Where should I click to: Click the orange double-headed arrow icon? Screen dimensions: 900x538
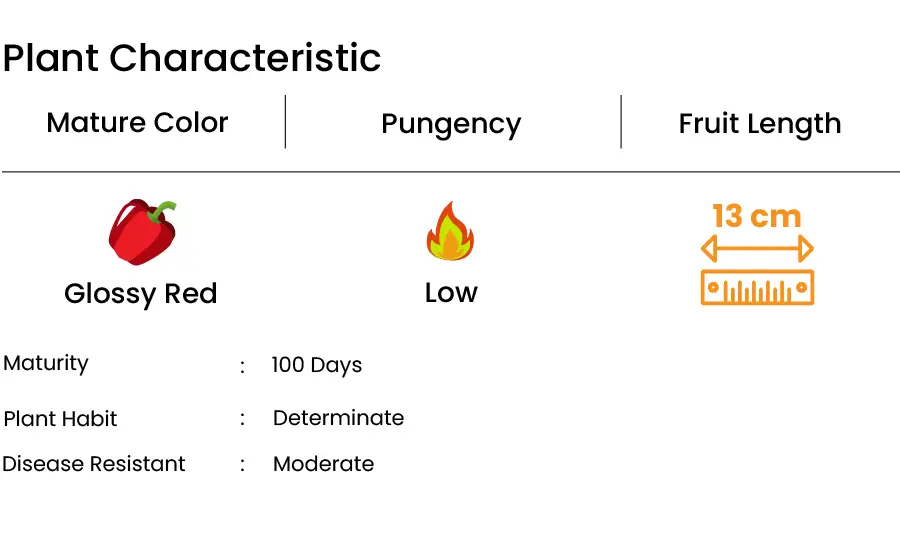click(758, 249)
